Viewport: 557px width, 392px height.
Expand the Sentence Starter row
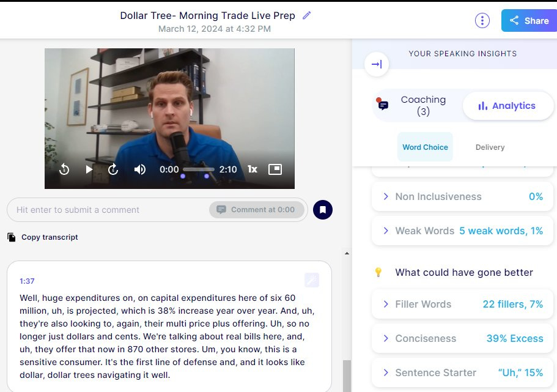pyautogui.click(x=462, y=372)
